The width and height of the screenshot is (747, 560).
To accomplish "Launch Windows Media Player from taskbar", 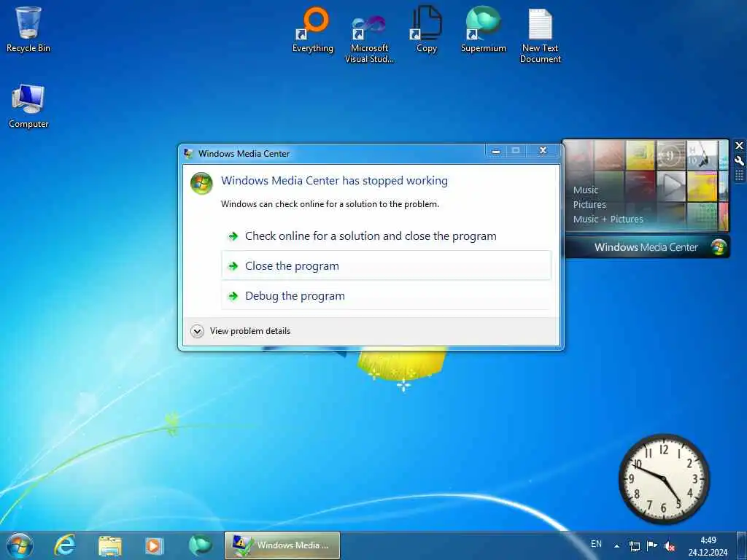I will point(154,545).
